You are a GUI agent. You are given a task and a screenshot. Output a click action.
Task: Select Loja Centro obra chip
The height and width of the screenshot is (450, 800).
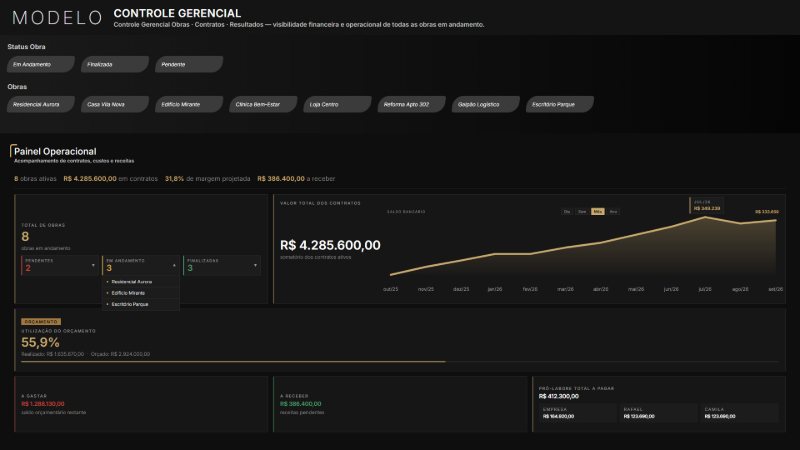337,104
